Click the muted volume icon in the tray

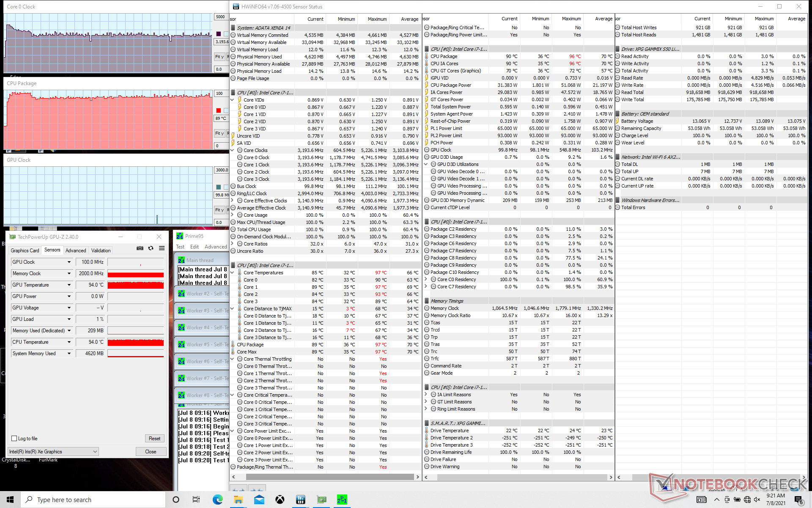[x=757, y=500]
